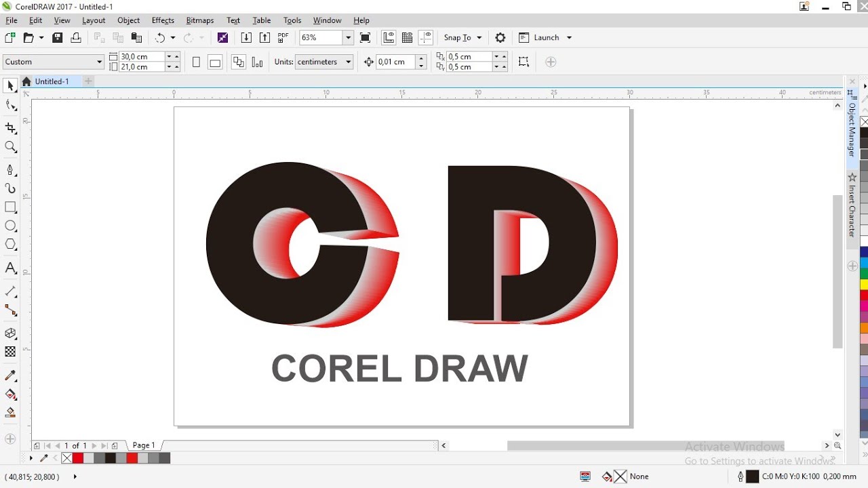
Task: Click the new document plus tab button
Action: [88, 81]
